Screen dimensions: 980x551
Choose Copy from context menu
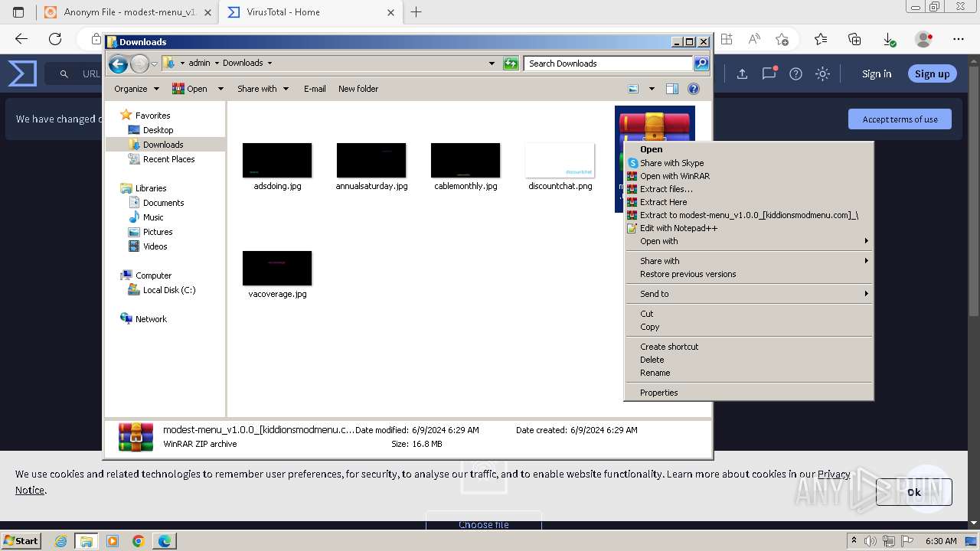tap(749, 327)
